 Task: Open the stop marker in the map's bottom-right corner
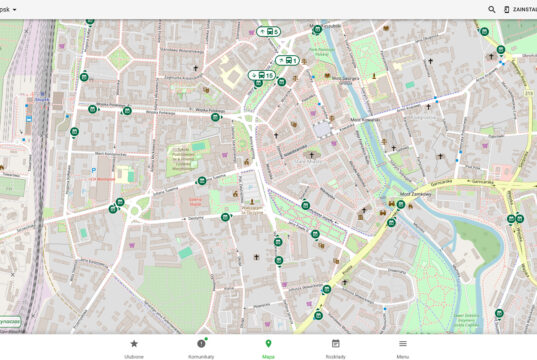(x=499, y=313)
